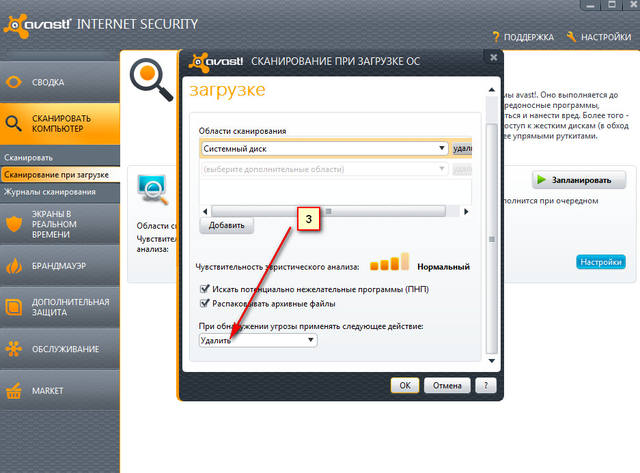Select Сканировать компьютер in the sidebar

[60, 123]
